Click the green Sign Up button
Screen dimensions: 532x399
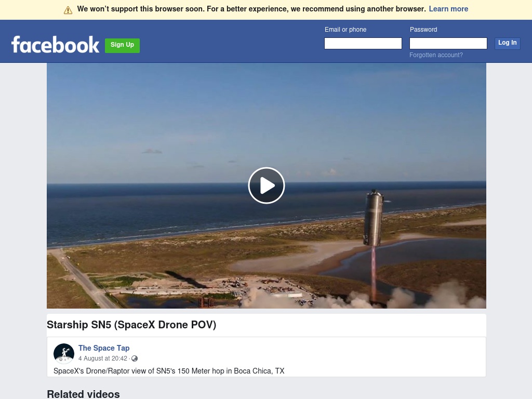[122, 46]
